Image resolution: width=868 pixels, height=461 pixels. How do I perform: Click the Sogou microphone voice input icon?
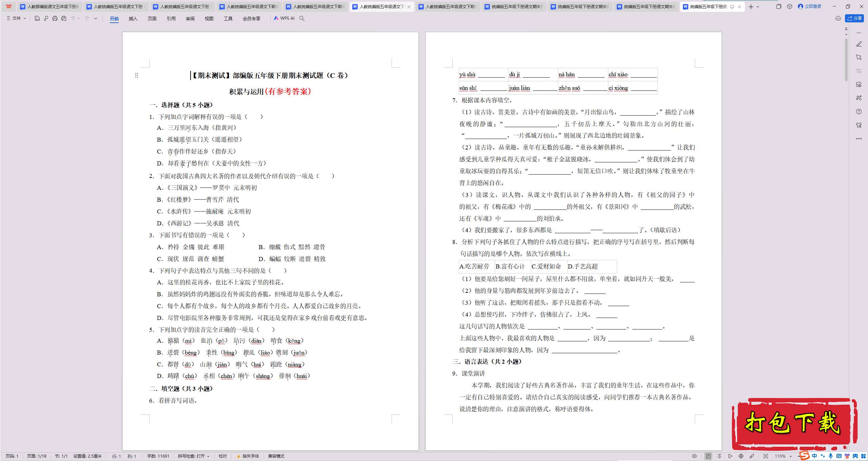830,456
